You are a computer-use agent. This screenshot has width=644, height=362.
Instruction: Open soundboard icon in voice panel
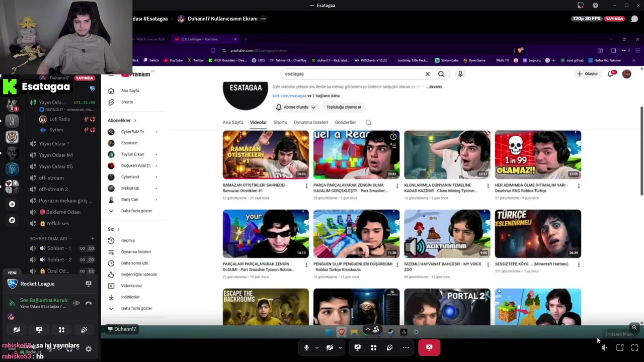[x=84, y=330]
